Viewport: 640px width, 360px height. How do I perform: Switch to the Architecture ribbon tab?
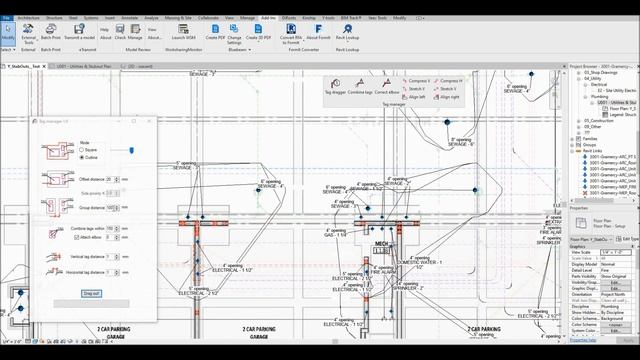coord(29,18)
